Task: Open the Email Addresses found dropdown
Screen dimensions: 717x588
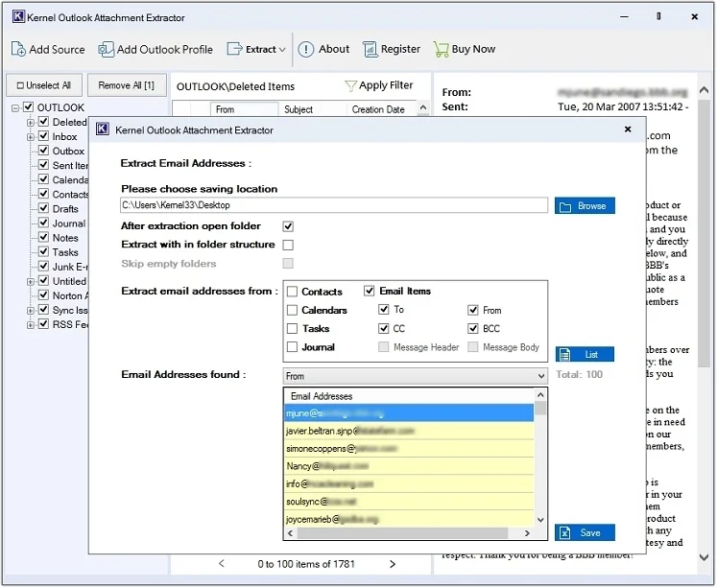Action: pyautogui.click(x=415, y=376)
